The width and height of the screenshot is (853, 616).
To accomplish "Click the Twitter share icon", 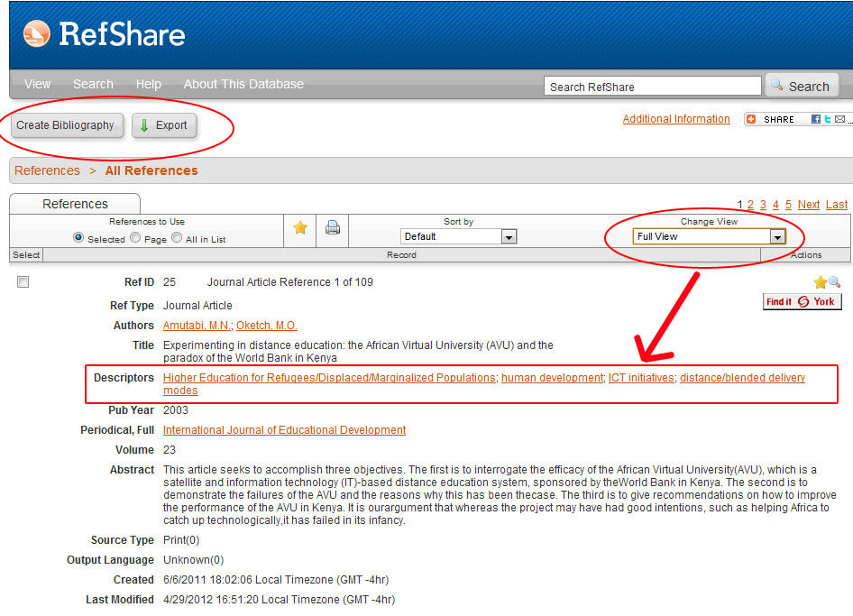I will pos(828,119).
